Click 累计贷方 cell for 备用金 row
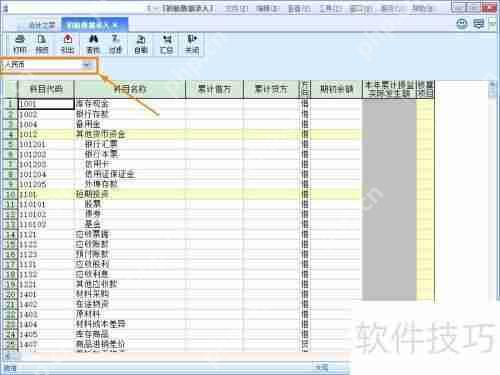This screenshot has height=375, width=500. tap(271, 124)
